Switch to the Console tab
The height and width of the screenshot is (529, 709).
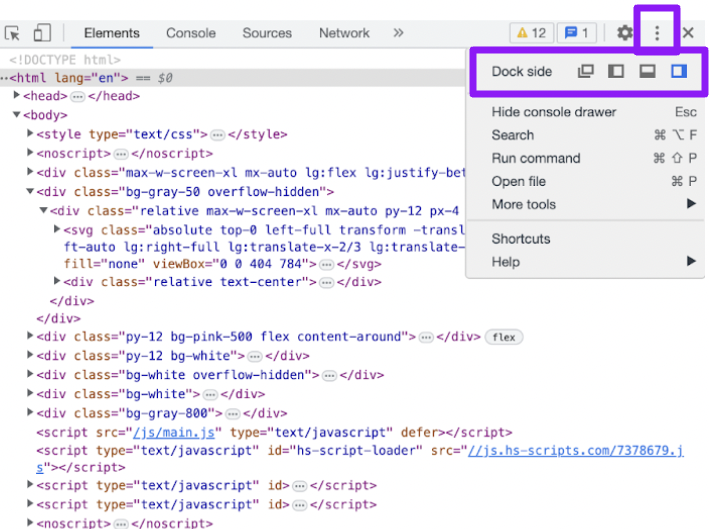click(x=191, y=33)
